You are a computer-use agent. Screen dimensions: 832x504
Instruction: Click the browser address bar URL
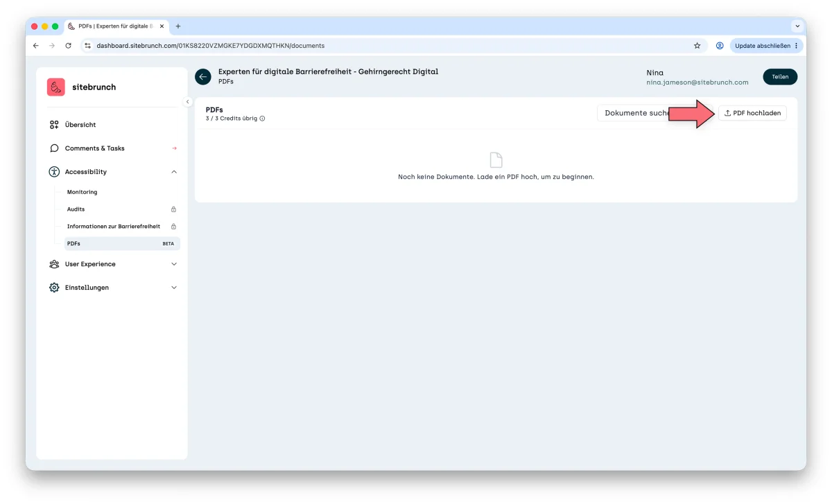(x=211, y=46)
